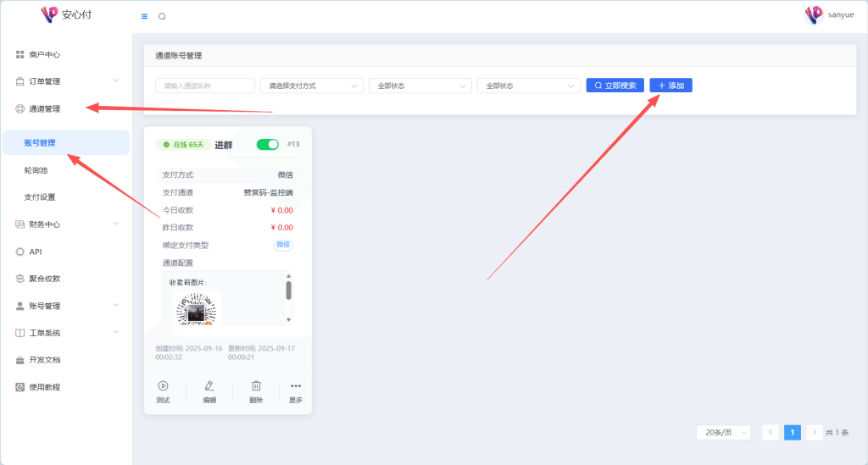Select 轮询池 in the sidebar

point(36,170)
